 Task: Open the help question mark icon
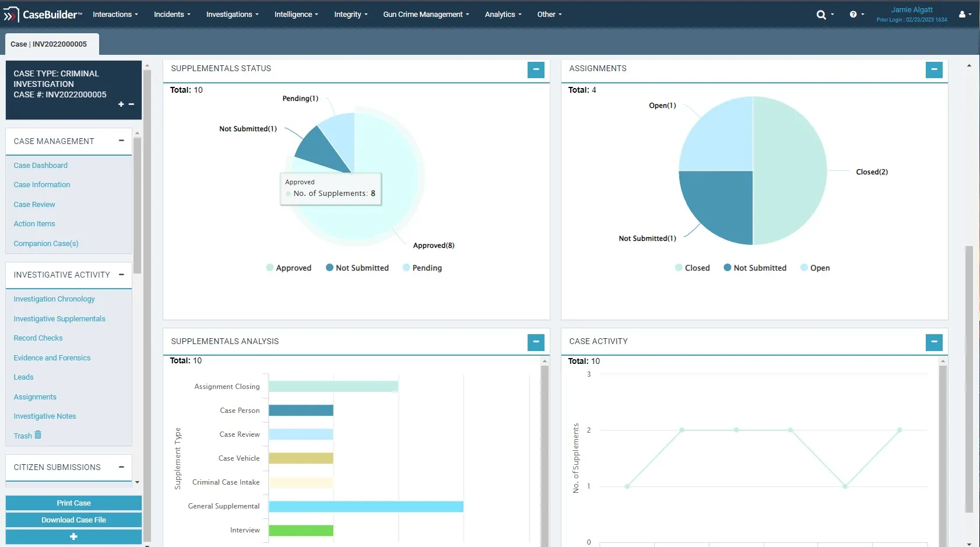[x=853, y=15]
